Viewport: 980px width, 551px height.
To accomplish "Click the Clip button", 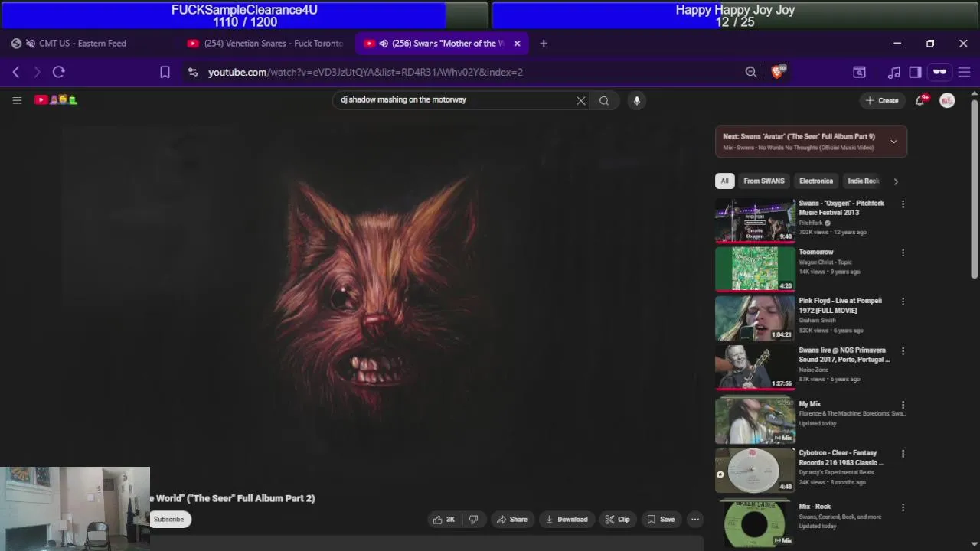I will pyautogui.click(x=617, y=520).
